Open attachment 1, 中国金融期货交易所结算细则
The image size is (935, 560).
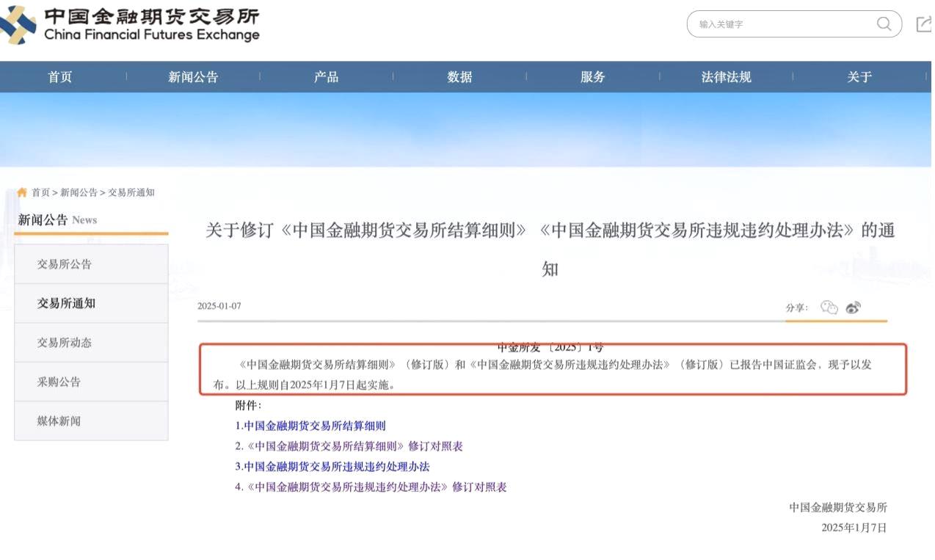click(x=310, y=426)
